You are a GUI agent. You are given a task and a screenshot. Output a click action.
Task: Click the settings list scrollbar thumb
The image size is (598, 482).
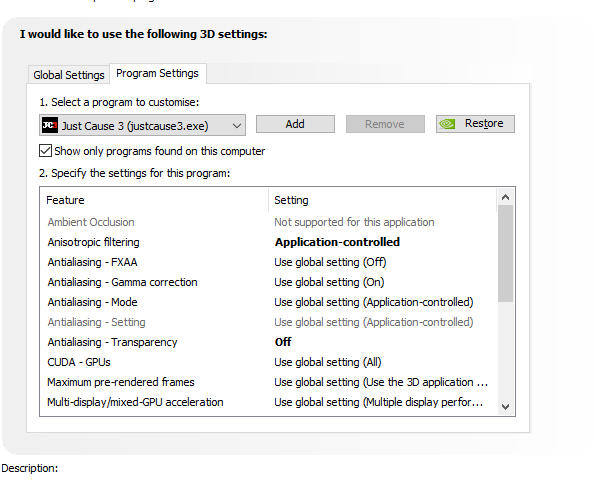(x=506, y=254)
